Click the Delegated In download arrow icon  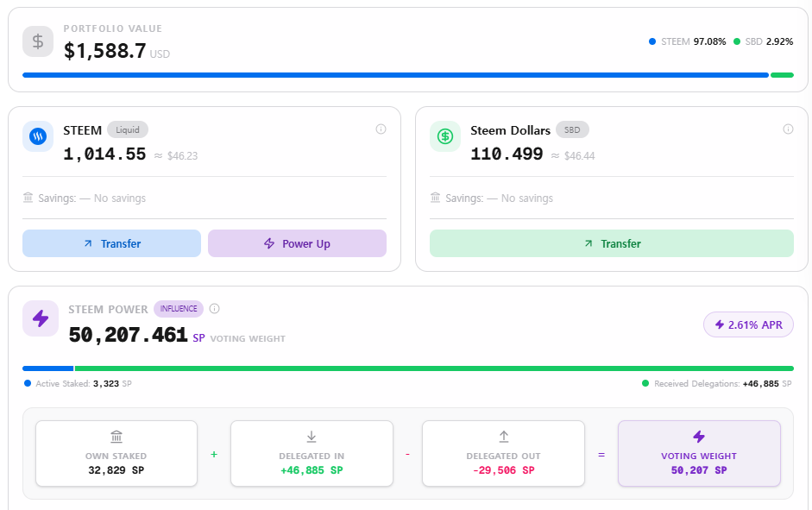(x=312, y=437)
